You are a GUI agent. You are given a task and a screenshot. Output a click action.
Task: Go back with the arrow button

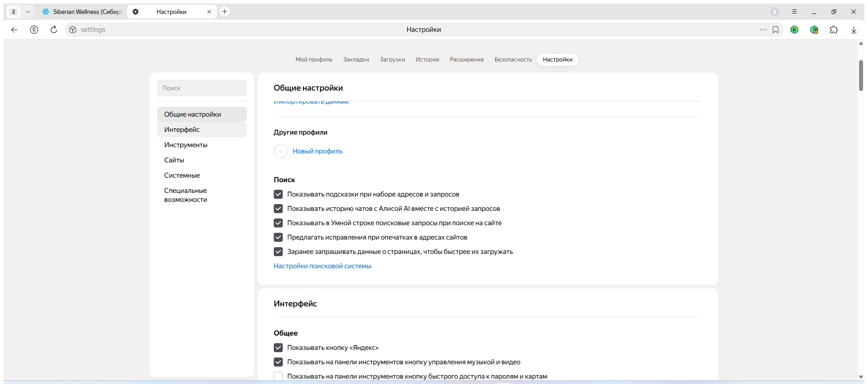pyautogui.click(x=14, y=30)
